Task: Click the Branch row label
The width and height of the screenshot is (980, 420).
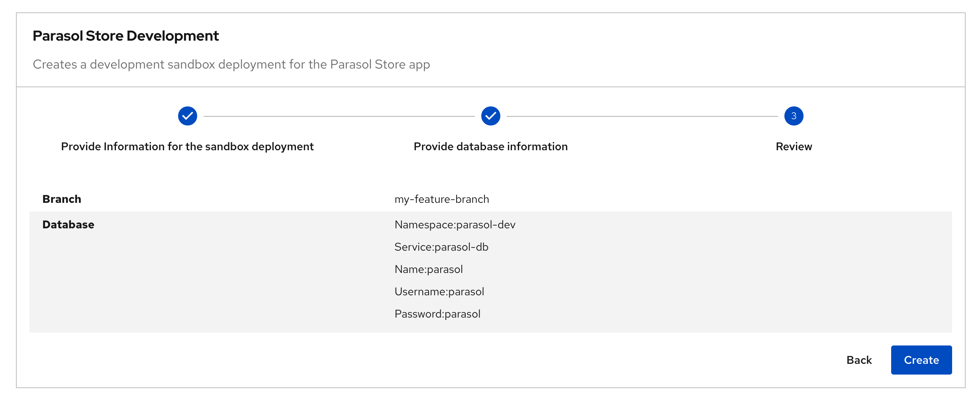Action: tap(62, 199)
